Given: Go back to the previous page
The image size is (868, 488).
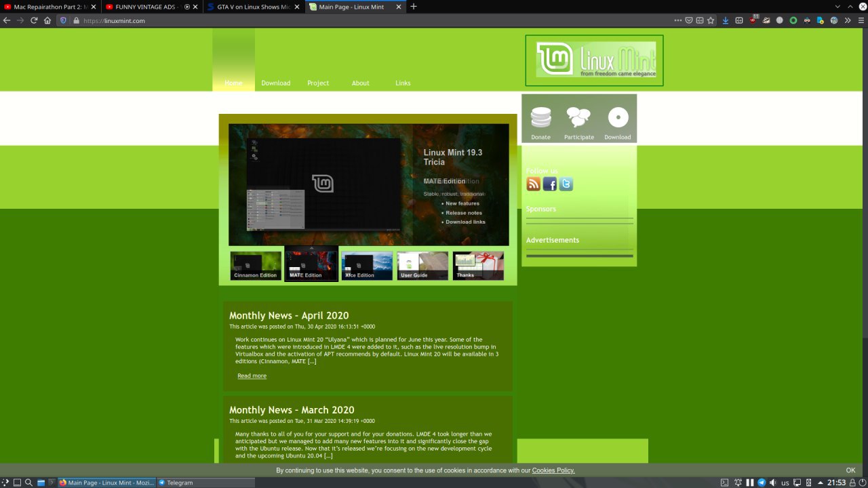Looking at the screenshot, I should [x=7, y=20].
